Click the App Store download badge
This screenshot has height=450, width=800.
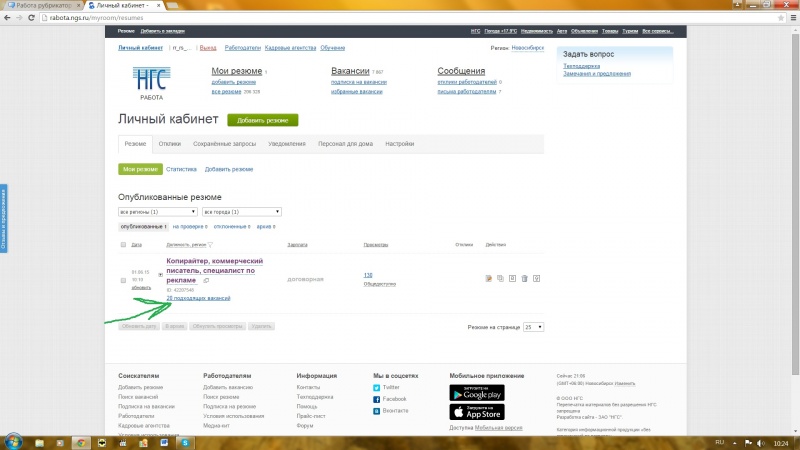pyautogui.click(x=477, y=411)
